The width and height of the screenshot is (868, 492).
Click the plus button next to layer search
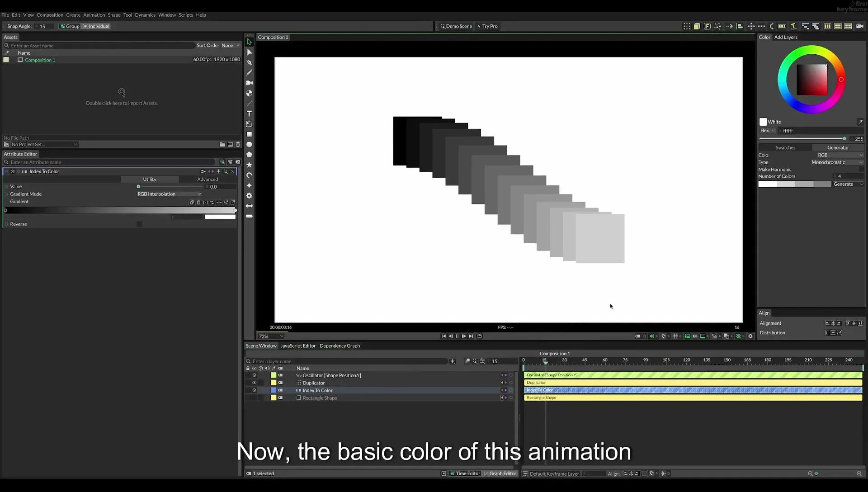[453, 361]
